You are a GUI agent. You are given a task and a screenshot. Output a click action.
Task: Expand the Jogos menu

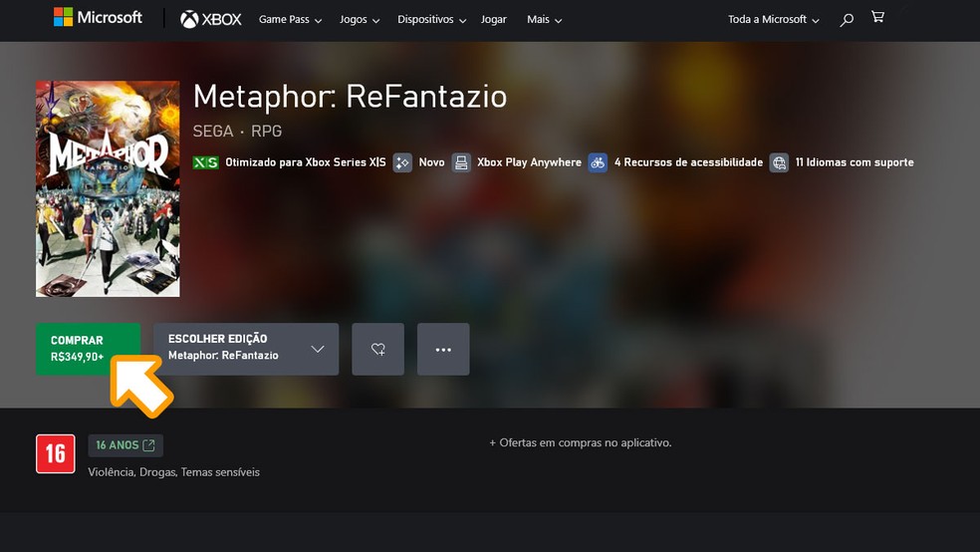point(360,19)
